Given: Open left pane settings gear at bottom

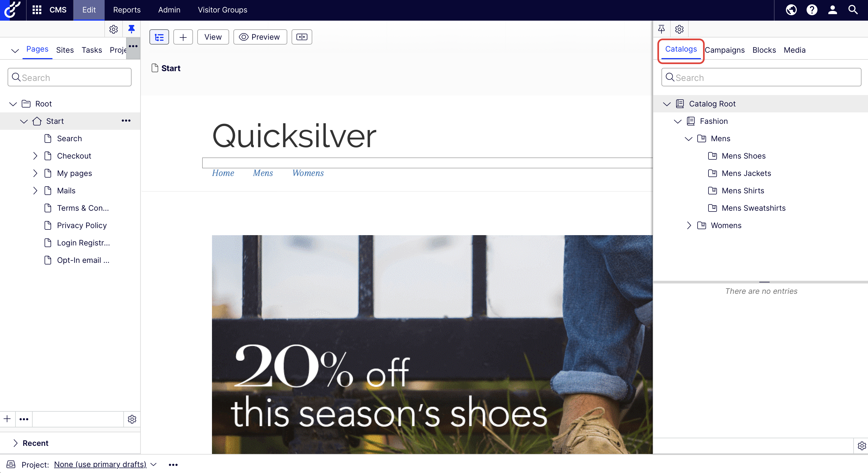Looking at the screenshot, I should pyautogui.click(x=132, y=419).
